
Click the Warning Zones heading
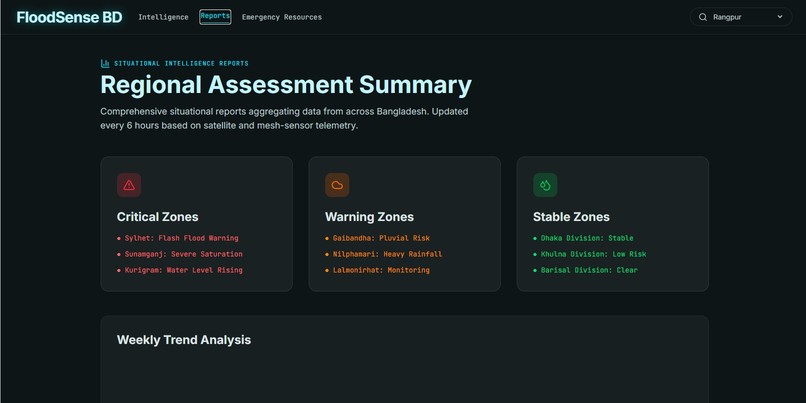click(369, 217)
